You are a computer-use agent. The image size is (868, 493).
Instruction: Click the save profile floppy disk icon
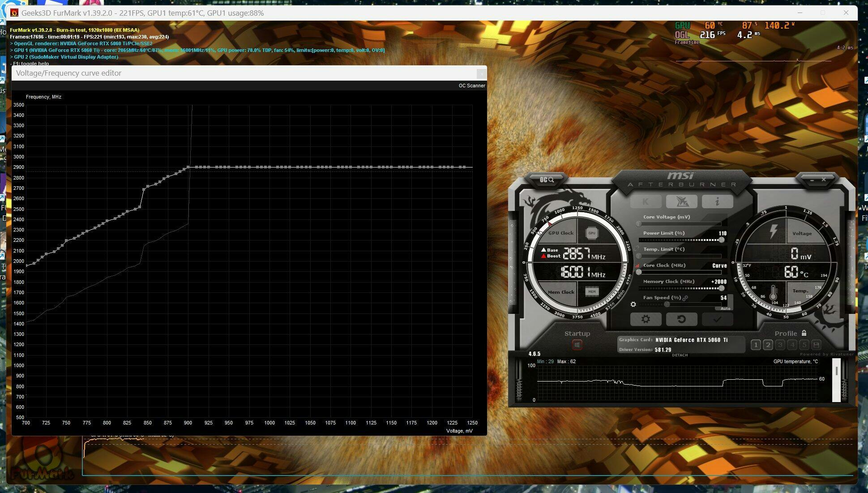pos(816,345)
